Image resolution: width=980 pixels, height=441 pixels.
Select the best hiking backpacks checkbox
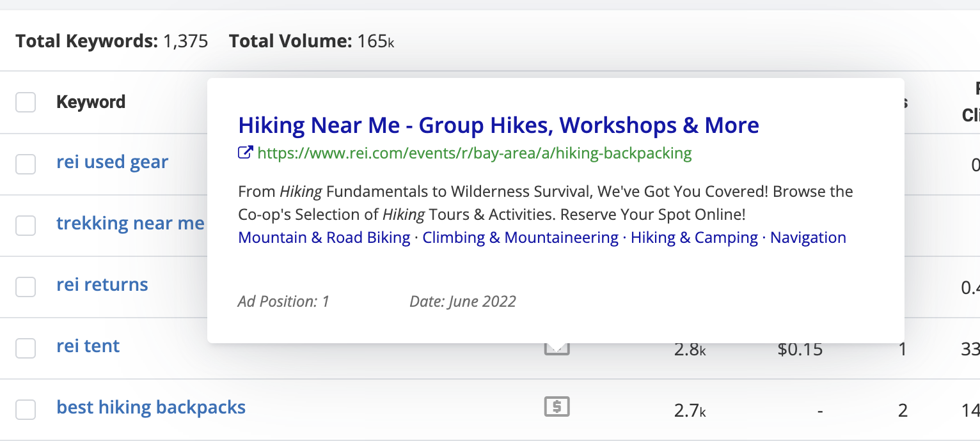26,410
